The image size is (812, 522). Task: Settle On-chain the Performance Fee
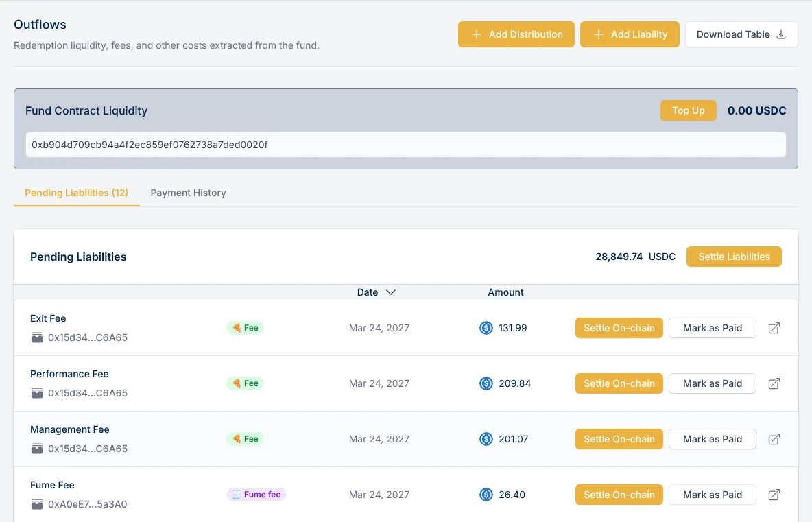[x=619, y=383]
